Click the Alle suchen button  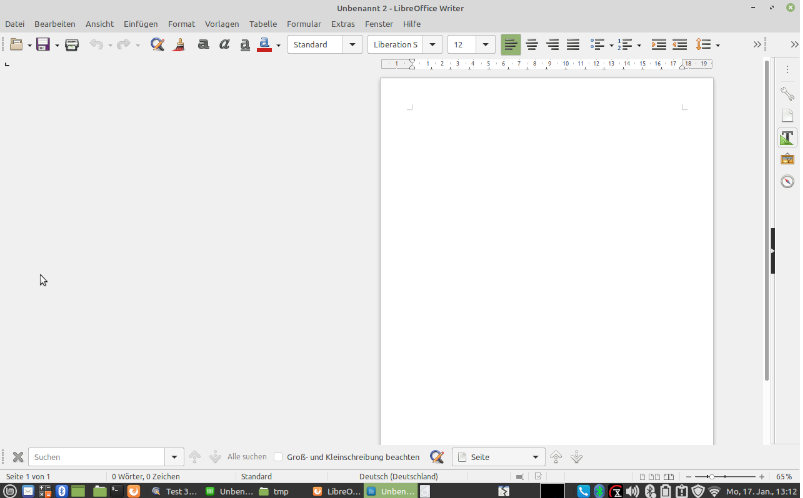pyautogui.click(x=247, y=456)
